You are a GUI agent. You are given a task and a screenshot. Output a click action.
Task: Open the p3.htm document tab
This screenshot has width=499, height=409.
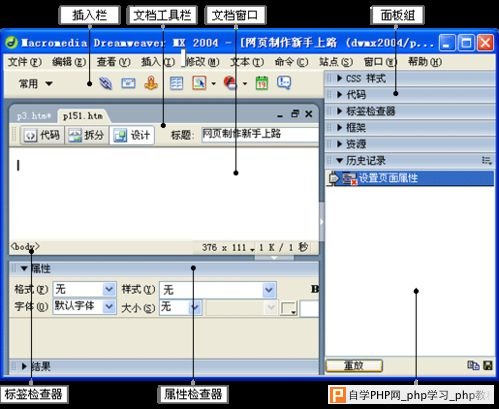point(34,116)
